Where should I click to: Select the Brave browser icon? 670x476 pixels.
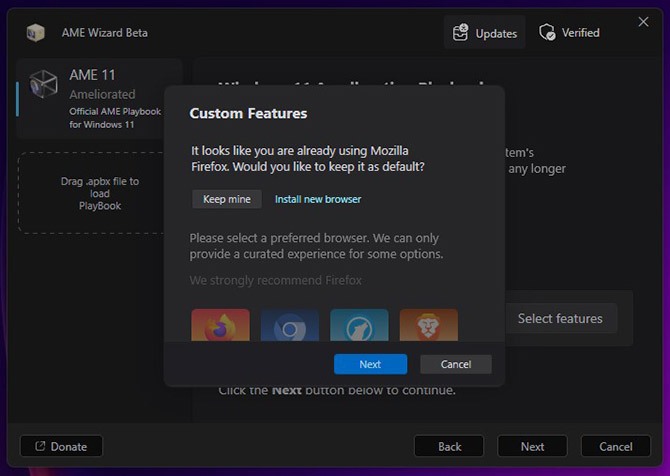(x=429, y=325)
